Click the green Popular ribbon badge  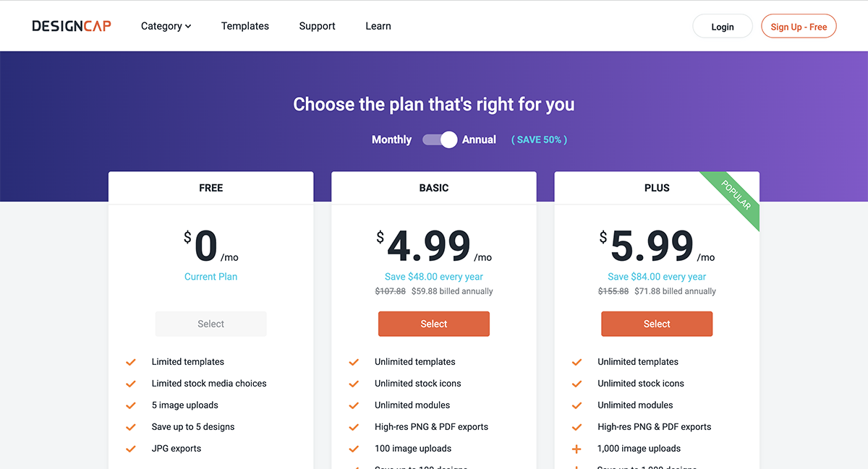[736, 196]
